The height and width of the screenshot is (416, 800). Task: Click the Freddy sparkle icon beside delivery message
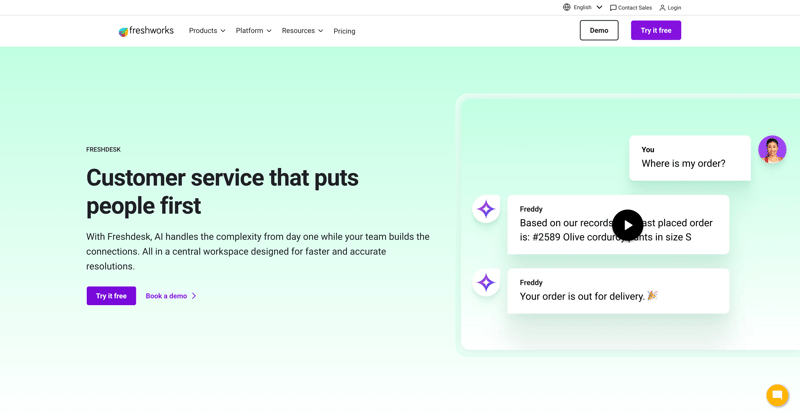(x=486, y=283)
